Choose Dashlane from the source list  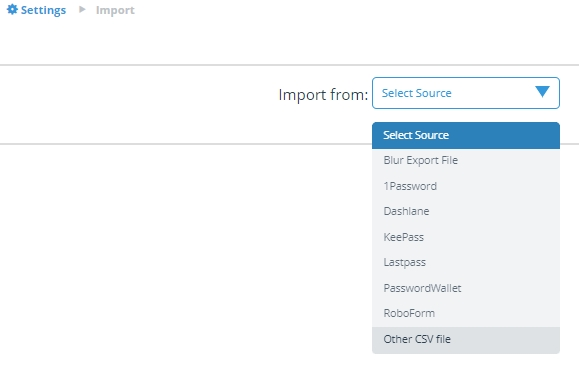coord(466,211)
